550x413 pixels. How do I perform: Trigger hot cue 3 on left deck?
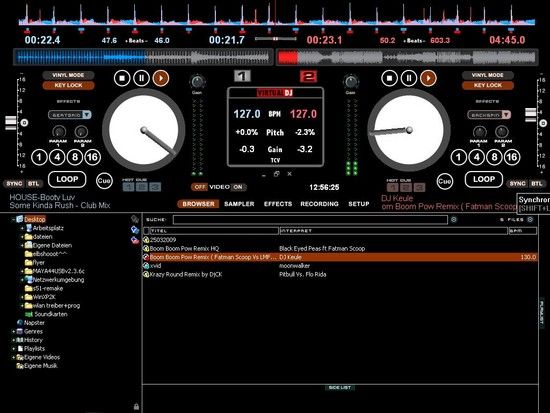tap(155, 187)
